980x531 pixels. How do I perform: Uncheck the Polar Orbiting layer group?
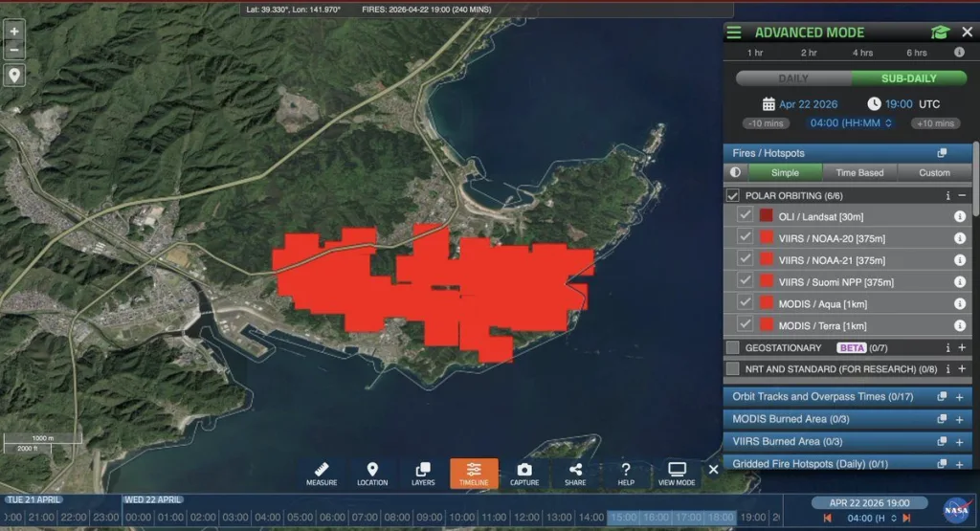click(733, 195)
